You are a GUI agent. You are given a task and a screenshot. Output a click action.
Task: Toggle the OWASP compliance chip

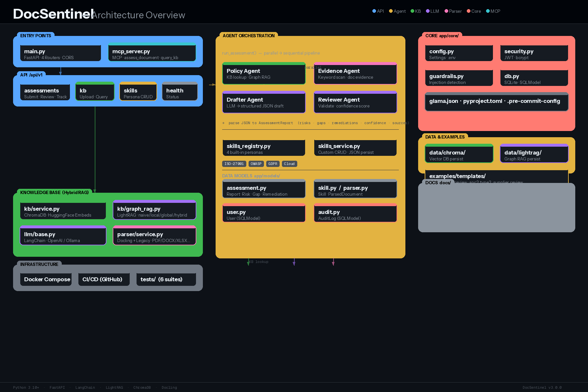coord(256,164)
